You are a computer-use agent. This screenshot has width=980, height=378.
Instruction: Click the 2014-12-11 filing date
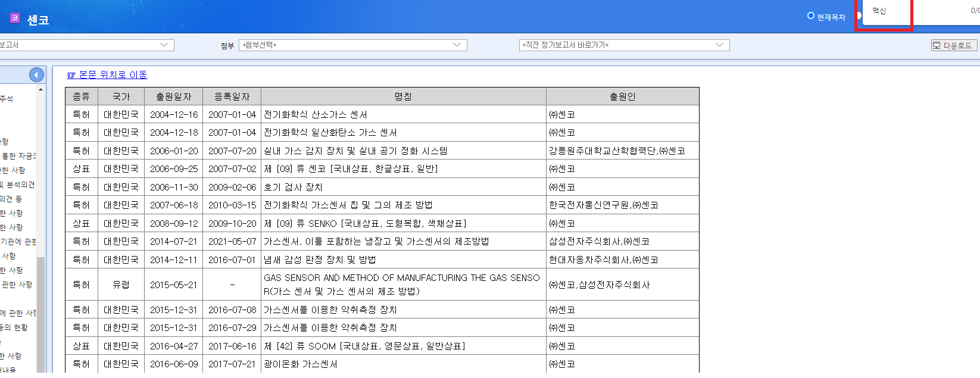point(174,260)
